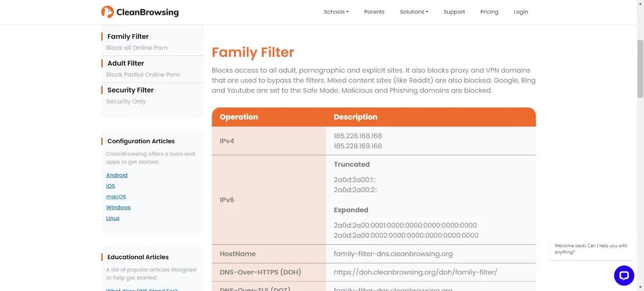Click the truncated IPv6 address 2a0d:2a00:2::

[x=356, y=190]
